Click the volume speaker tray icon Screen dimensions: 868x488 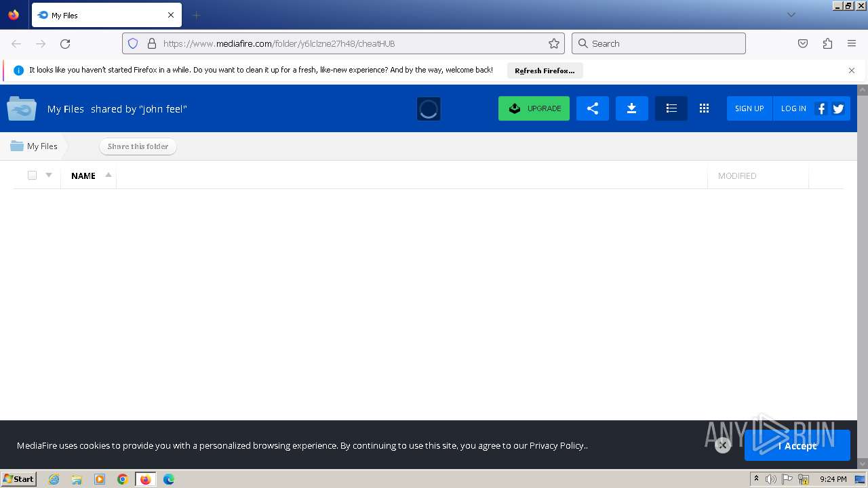(770, 479)
